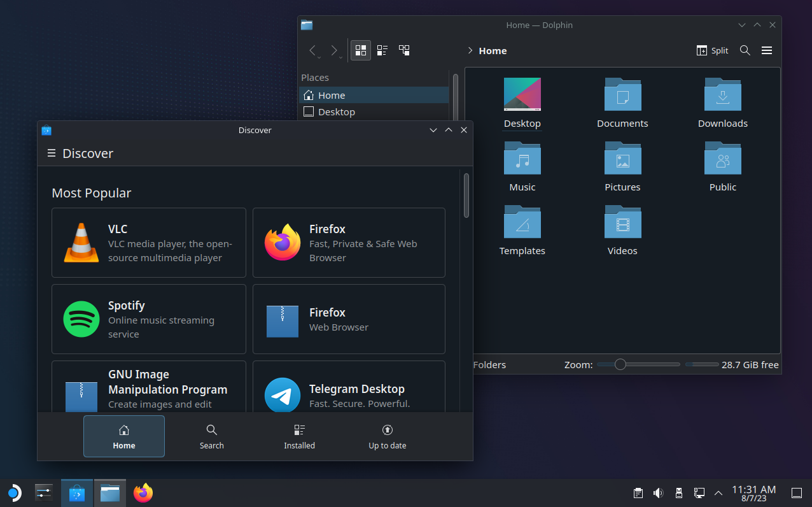Open the Installed section in Discover
The height and width of the screenshot is (507, 812).
(x=299, y=436)
